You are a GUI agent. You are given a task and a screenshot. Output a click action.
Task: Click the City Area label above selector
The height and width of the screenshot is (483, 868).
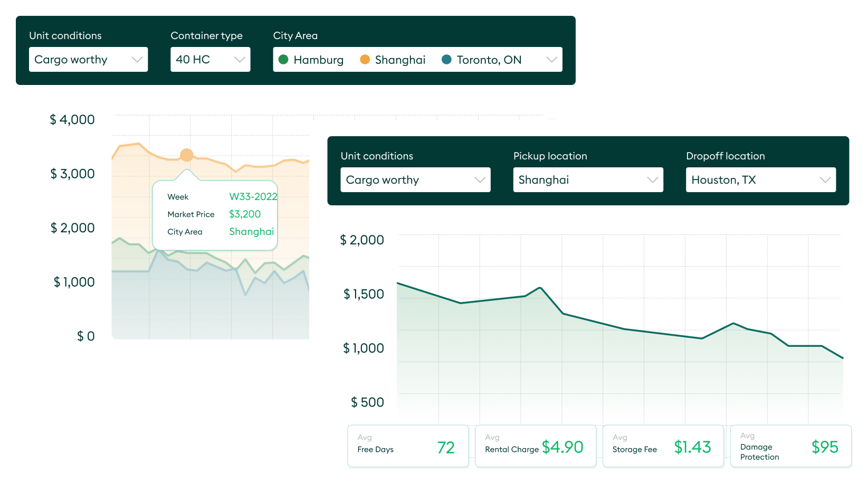click(x=295, y=36)
